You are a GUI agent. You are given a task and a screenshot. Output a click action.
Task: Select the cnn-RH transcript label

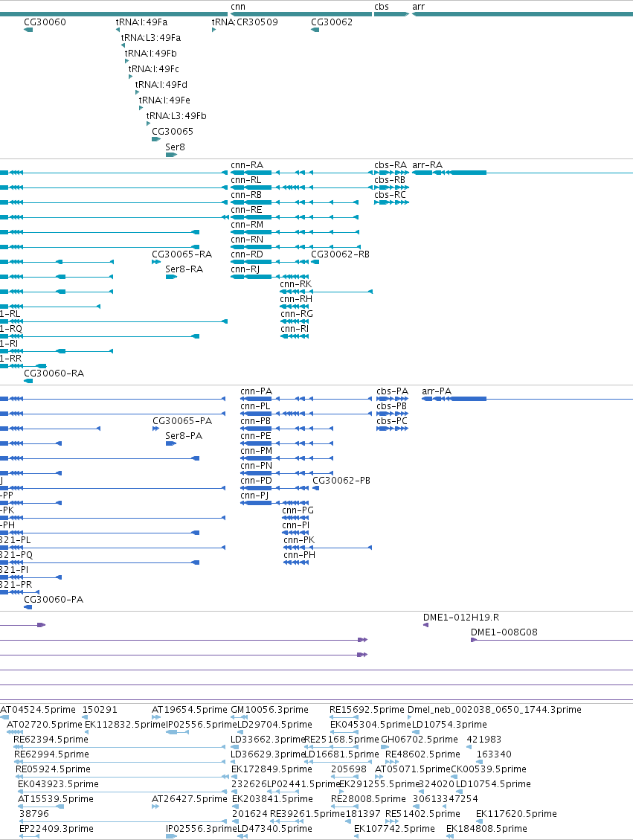pyautogui.click(x=296, y=299)
